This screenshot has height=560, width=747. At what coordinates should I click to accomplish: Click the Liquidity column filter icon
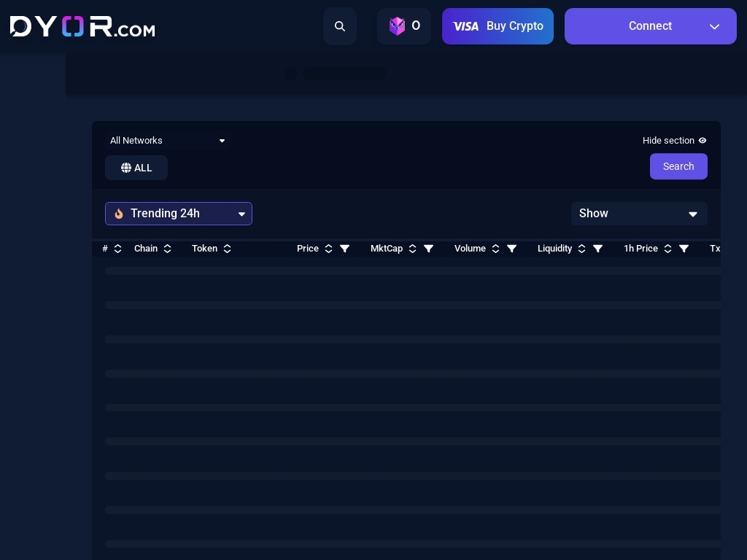598,249
